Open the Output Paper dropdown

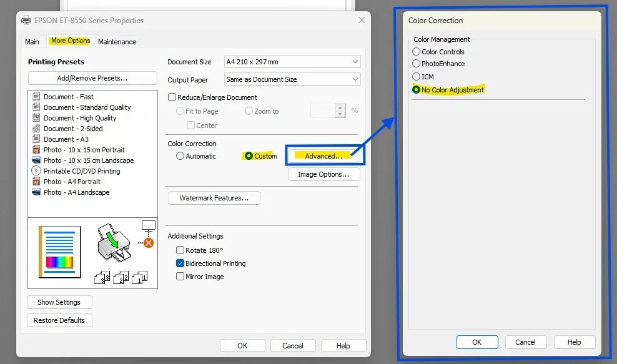point(292,79)
